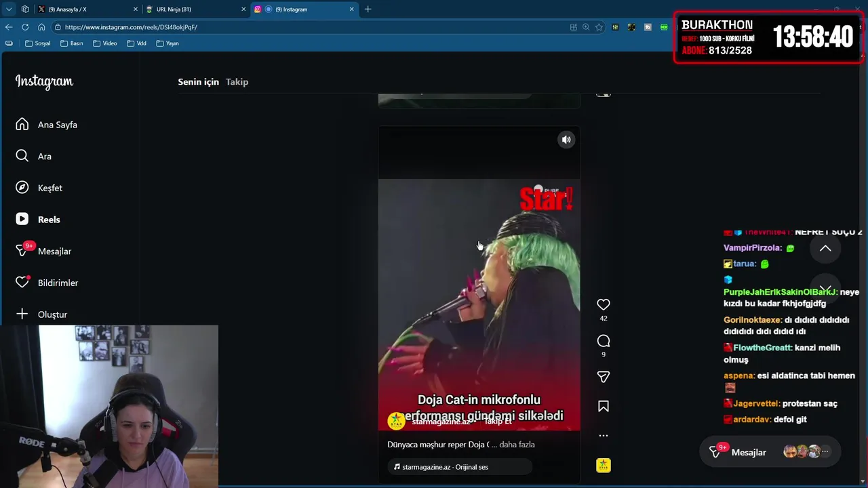This screenshot has width=868, height=488.
Task: Open the Yayın bookmarks folder
Action: coord(167,43)
